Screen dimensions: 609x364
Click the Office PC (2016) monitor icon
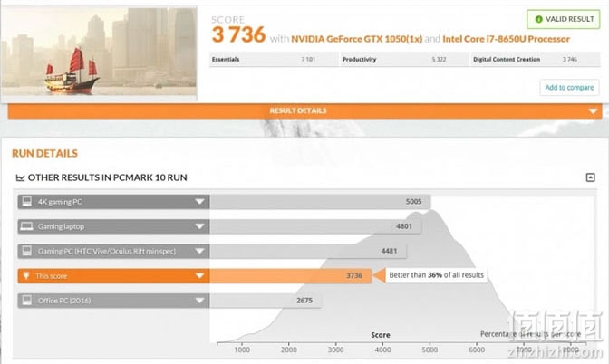(27, 301)
